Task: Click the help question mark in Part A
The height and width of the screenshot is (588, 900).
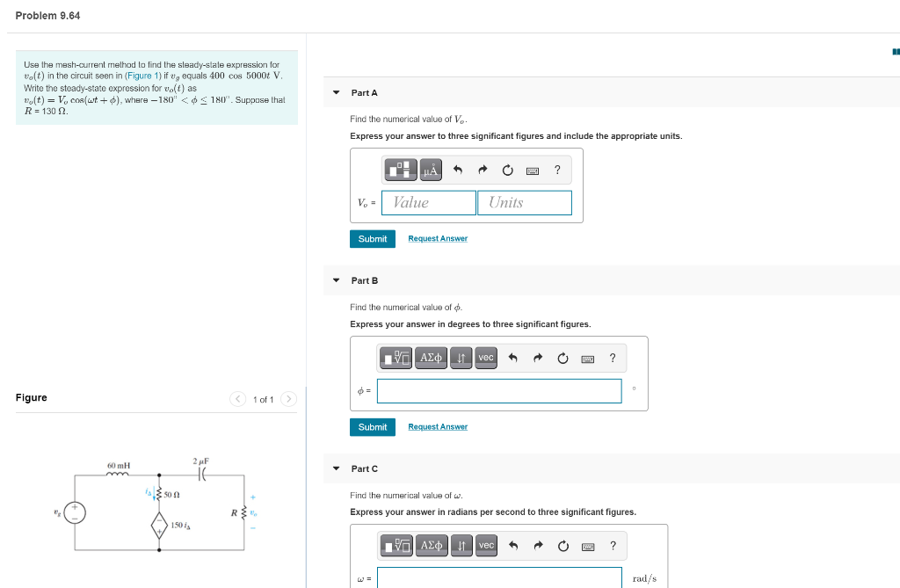Action: tap(557, 170)
